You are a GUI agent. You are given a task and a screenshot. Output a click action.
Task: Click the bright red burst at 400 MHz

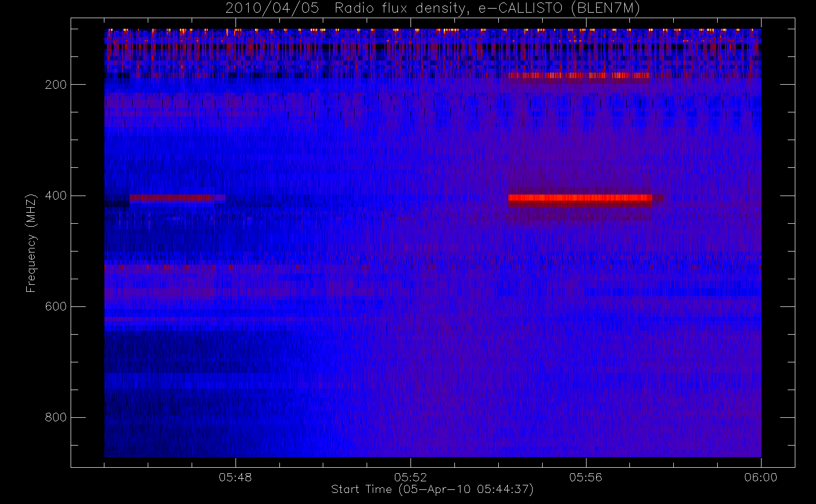click(x=580, y=198)
